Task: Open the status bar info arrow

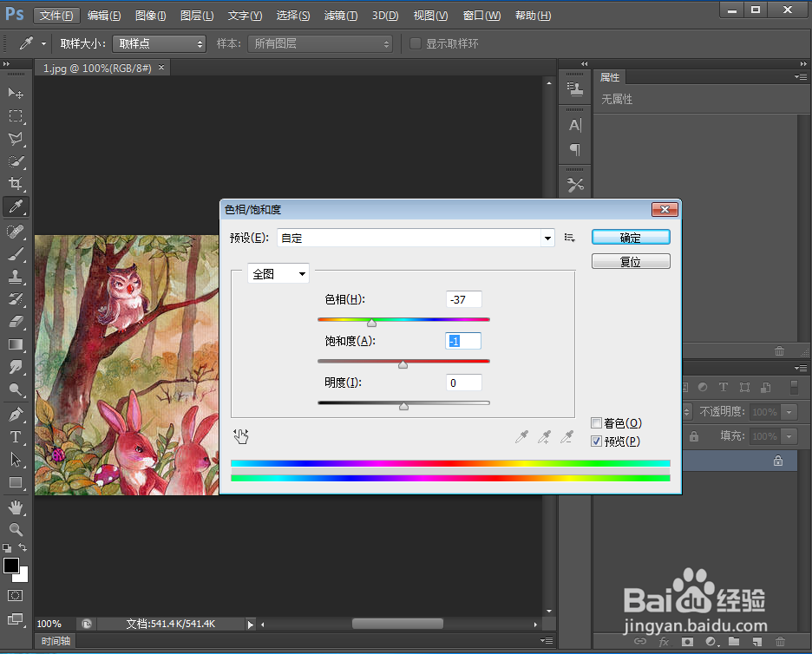Action: tap(250, 624)
